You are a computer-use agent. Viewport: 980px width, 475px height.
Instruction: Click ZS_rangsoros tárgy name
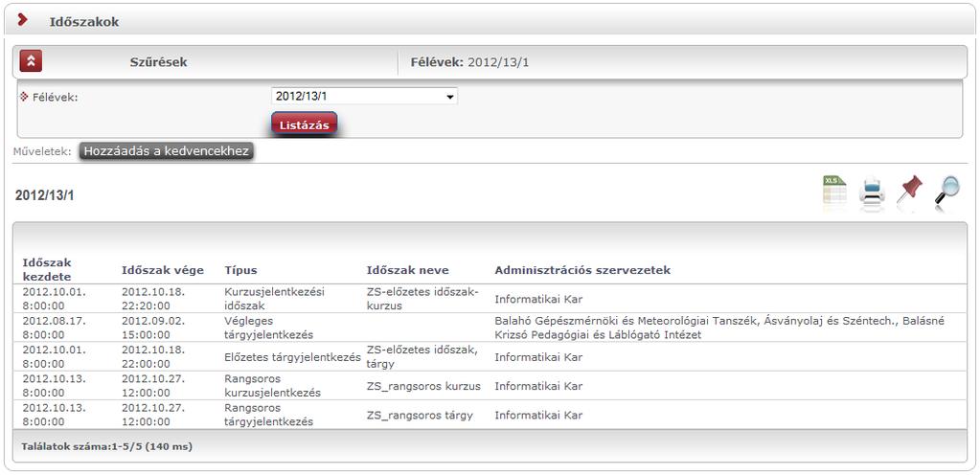[x=420, y=415]
